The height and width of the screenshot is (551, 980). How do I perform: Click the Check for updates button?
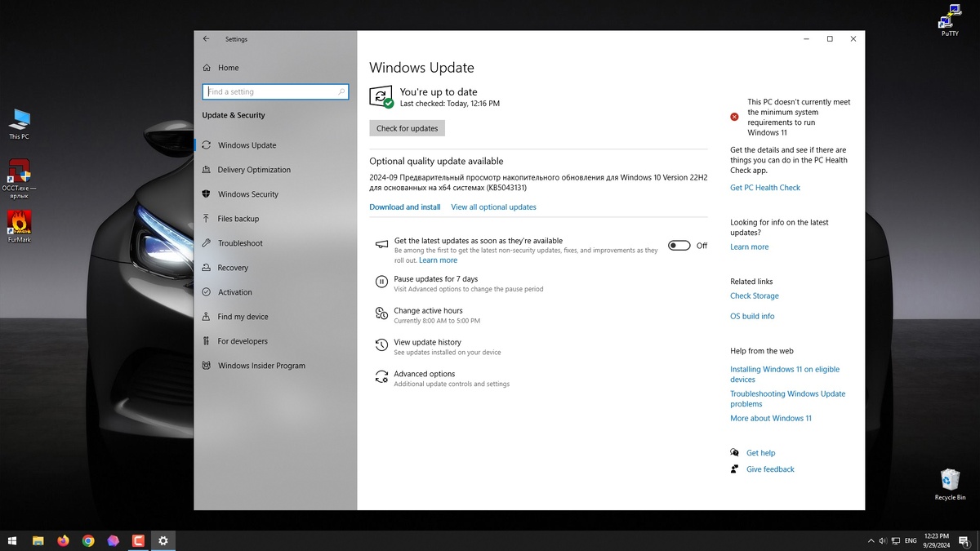[x=407, y=128]
